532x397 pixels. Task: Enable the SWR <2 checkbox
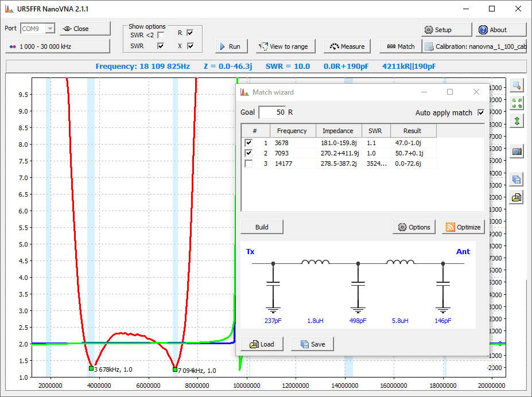click(161, 36)
